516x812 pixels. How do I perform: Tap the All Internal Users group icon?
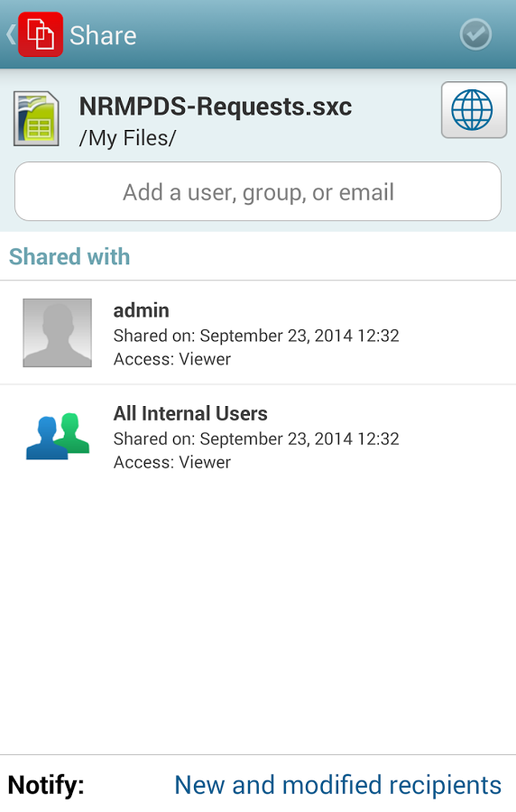click(x=58, y=436)
